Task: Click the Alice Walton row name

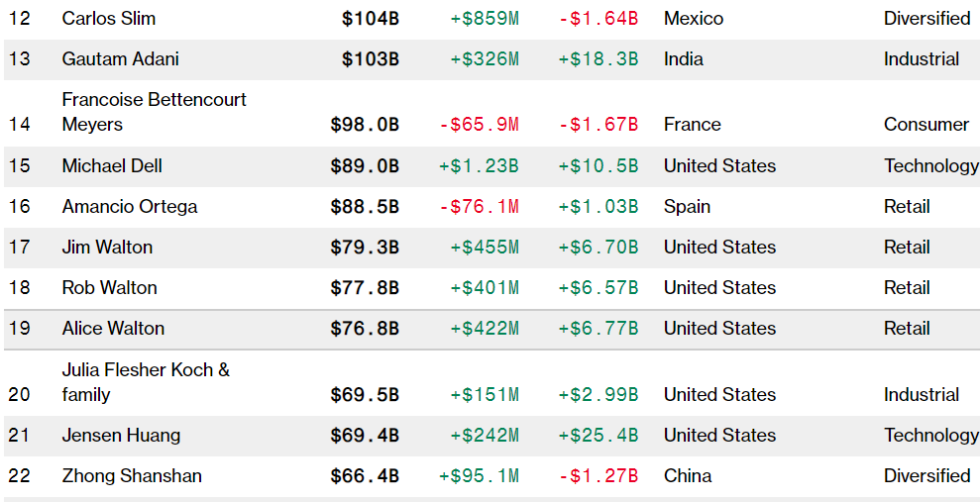Action: (113, 329)
